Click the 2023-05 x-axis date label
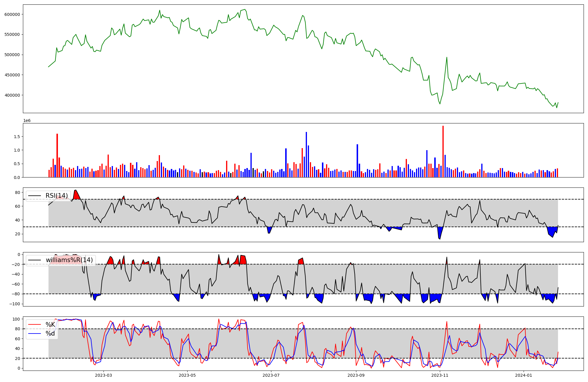588x382 pixels. (x=187, y=375)
